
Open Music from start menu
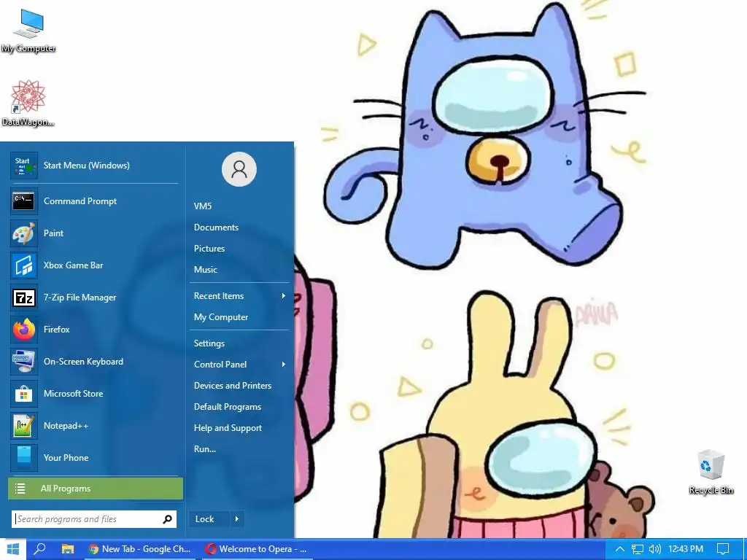coord(205,270)
